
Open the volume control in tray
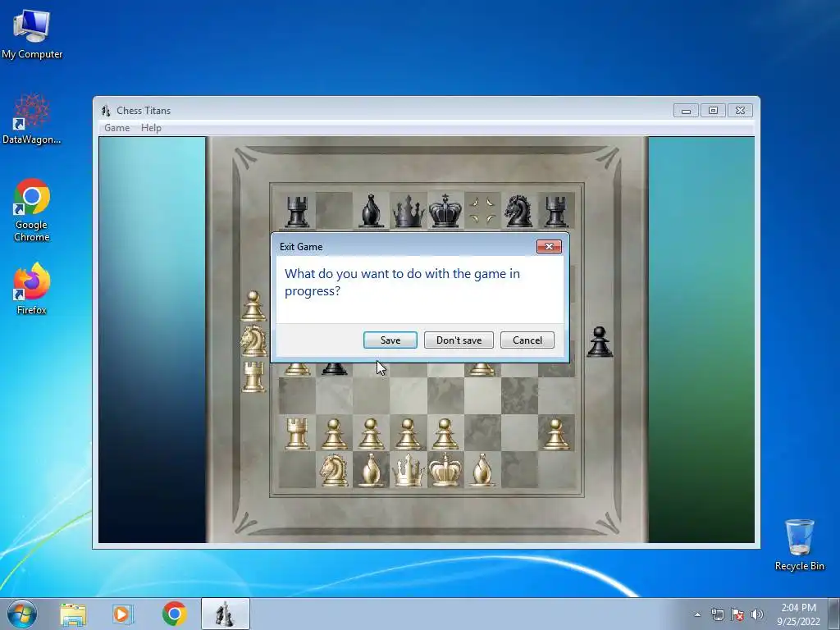click(756, 614)
